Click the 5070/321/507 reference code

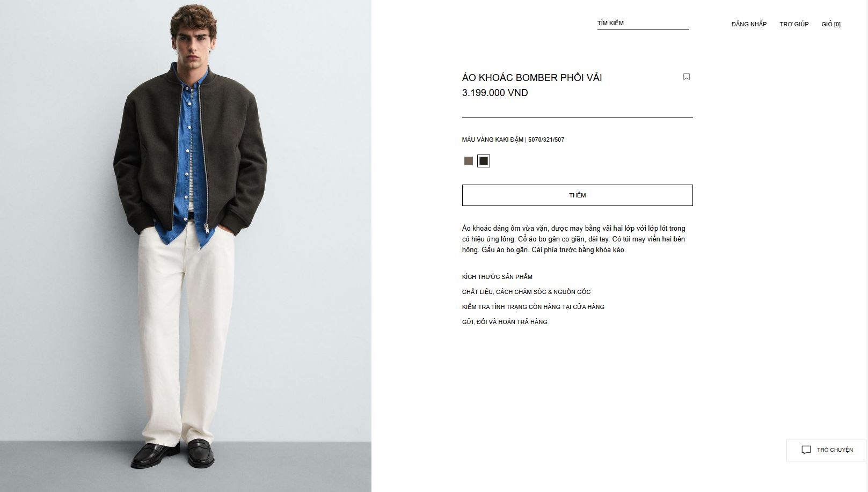point(546,139)
